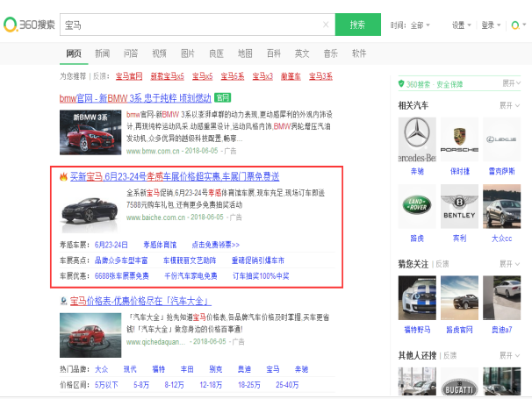The height and width of the screenshot is (399, 532).
Task: Click the 25-40万 price range link
Action: point(287,385)
